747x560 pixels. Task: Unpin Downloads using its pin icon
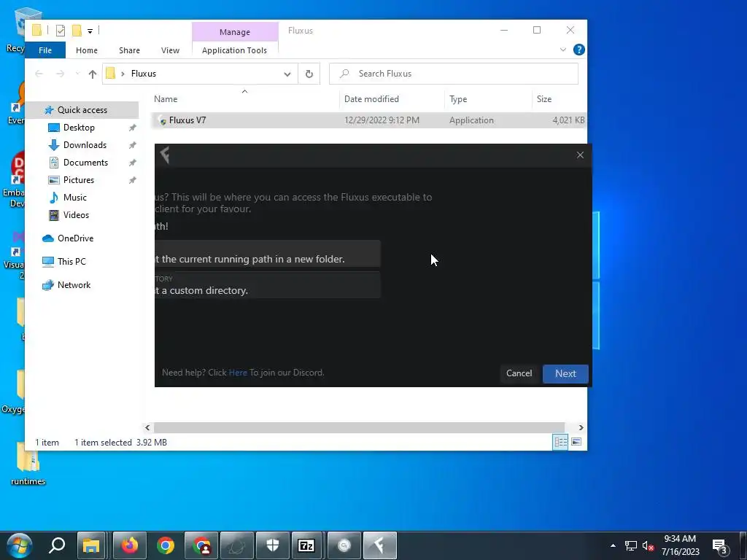pos(133,145)
